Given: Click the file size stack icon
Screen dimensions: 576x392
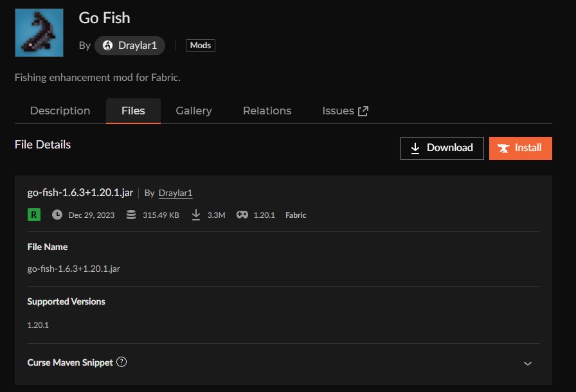Looking at the screenshot, I should coord(131,215).
